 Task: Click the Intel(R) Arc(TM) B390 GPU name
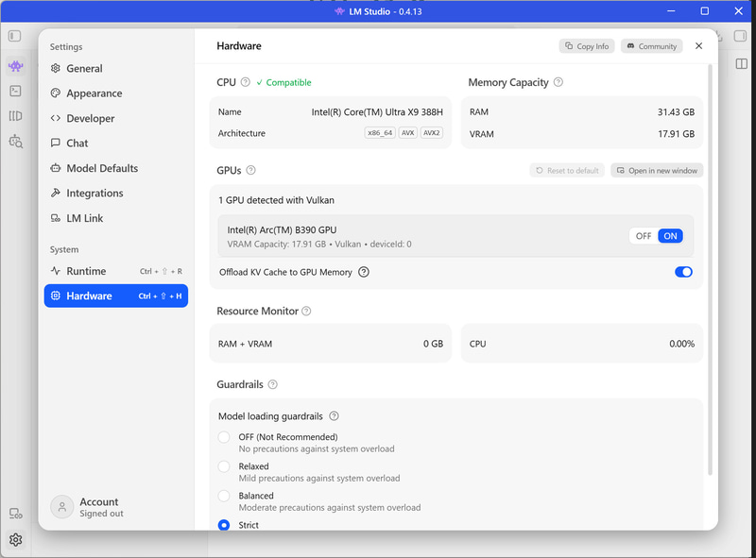(282, 229)
